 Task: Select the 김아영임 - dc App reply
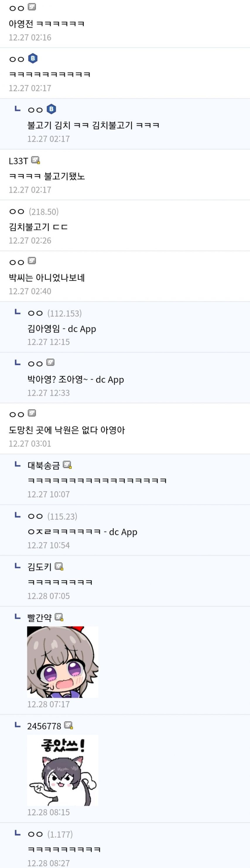click(62, 329)
